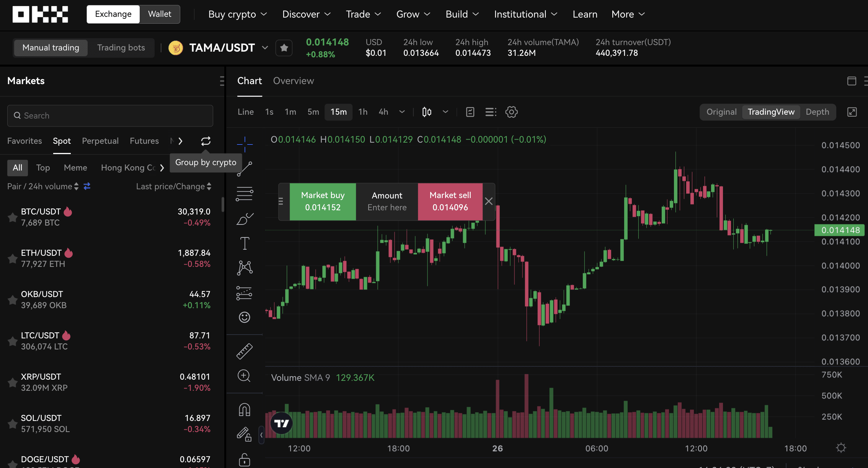This screenshot has height=468, width=868.
Task: Open the prediction and measurement tool
Action: [x=244, y=293]
